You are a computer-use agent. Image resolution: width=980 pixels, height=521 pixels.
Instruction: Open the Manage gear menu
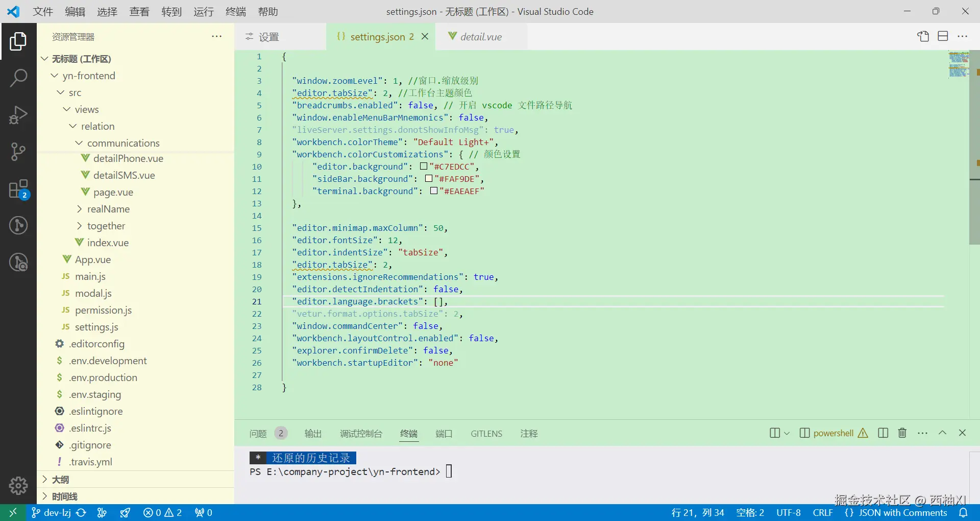point(18,486)
